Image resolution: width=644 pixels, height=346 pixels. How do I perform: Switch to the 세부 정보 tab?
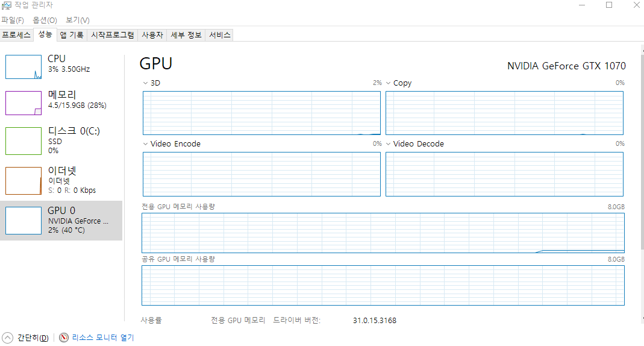click(186, 35)
